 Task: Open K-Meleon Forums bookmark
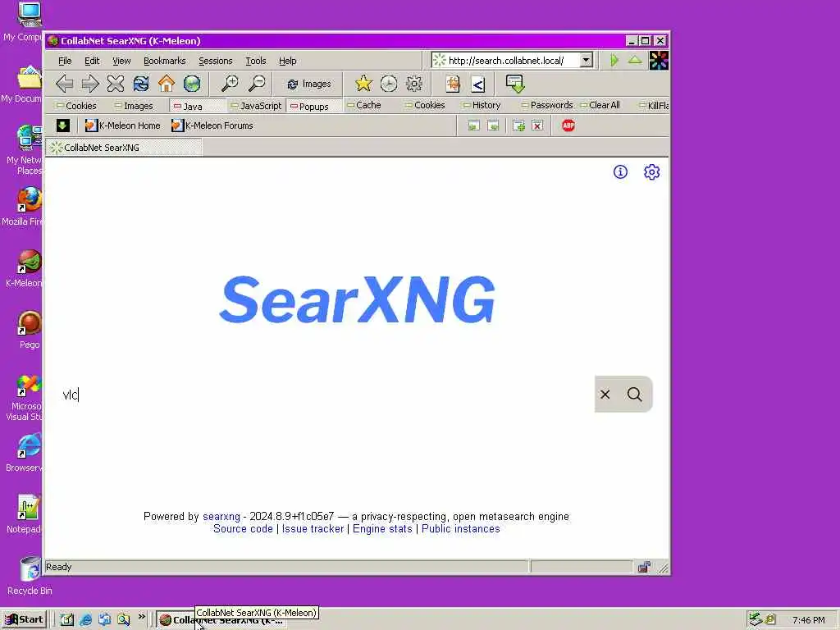212,126
